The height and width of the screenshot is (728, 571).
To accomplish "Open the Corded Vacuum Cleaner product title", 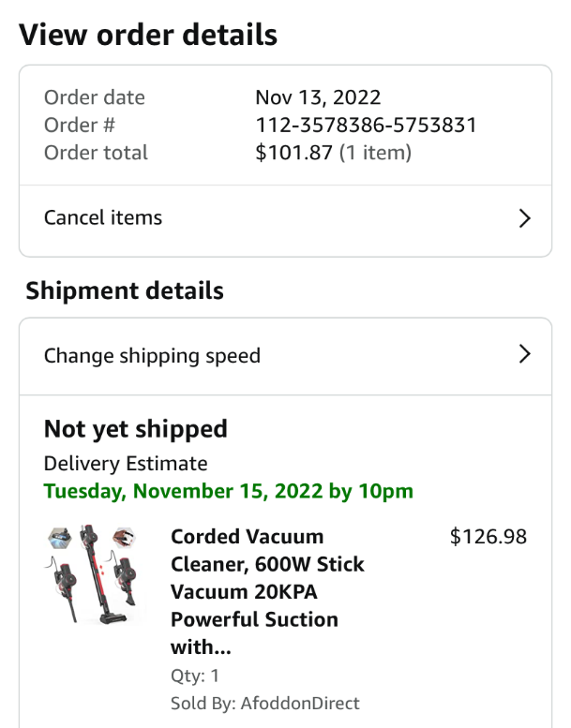I will coord(267,591).
